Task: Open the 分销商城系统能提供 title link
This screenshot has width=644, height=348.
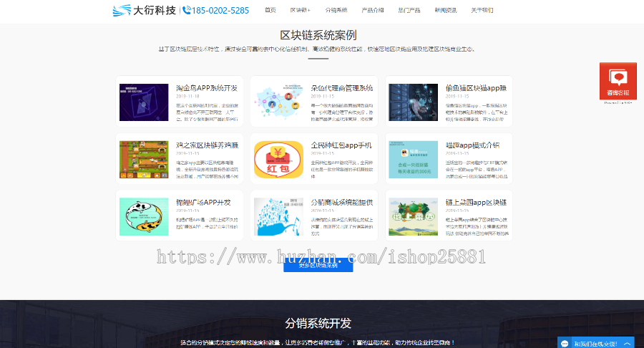Action: click(x=342, y=202)
